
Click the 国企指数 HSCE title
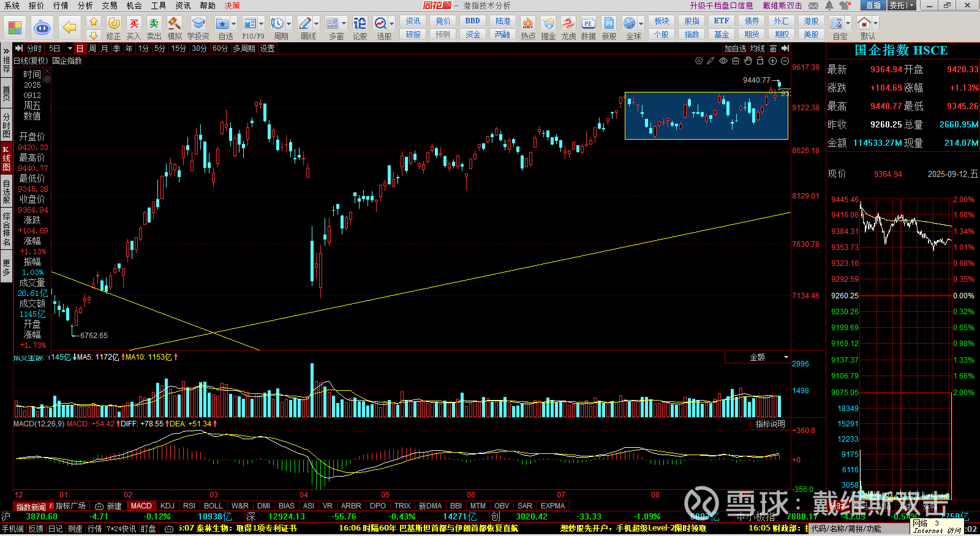point(900,50)
